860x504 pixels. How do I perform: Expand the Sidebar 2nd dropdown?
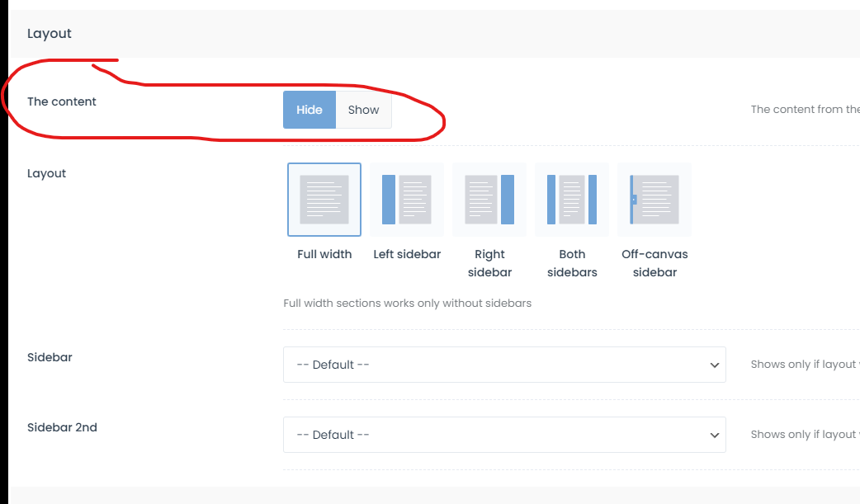503,435
